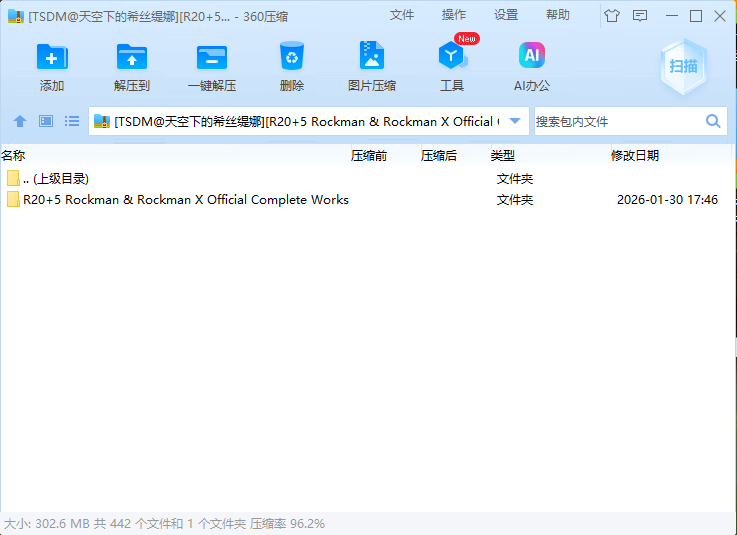This screenshot has width=737, height=535.
Task: Select the R20+5 Rockman Official Complete Works folder
Action: click(367, 200)
